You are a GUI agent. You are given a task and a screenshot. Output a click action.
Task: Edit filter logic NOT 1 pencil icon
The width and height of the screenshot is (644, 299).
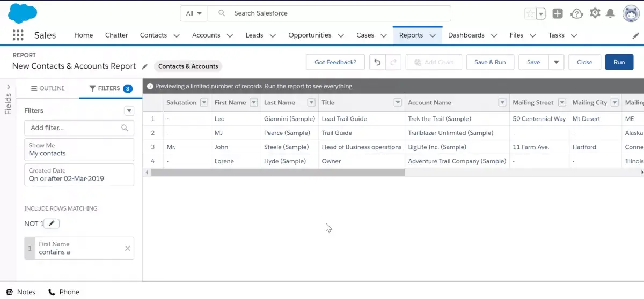coord(52,223)
